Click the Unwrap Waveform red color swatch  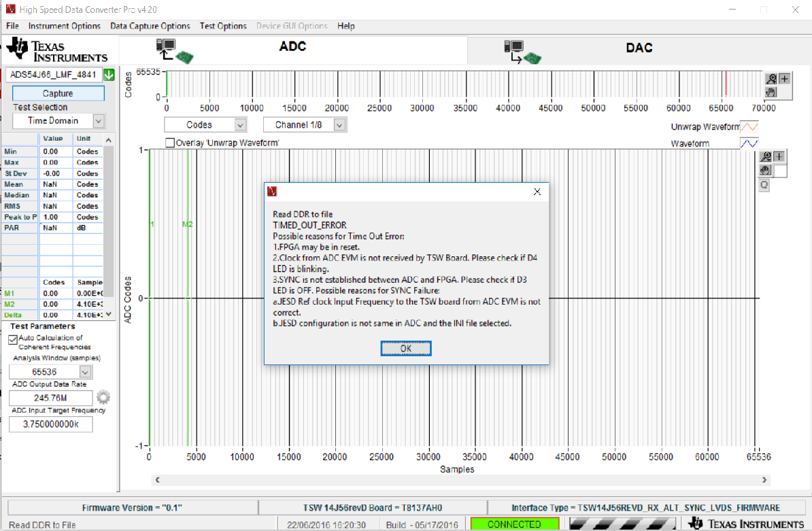click(749, 126)
